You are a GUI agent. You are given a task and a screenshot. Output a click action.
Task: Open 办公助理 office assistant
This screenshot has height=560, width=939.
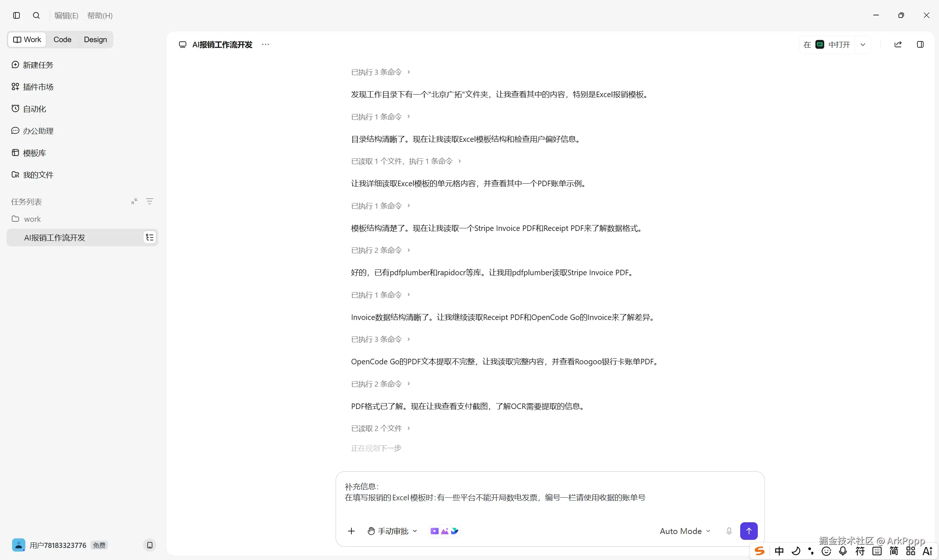(x=33, y=131)
